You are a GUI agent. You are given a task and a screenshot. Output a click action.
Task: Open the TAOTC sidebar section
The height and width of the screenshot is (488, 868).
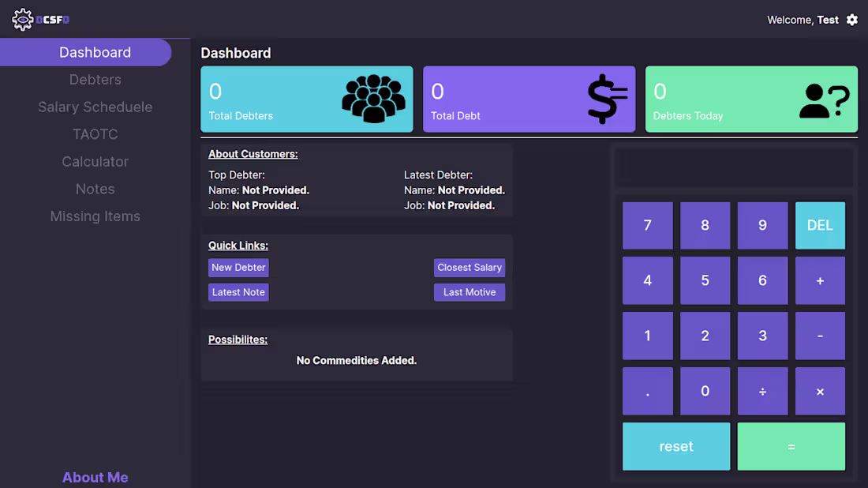pos(95,134)
